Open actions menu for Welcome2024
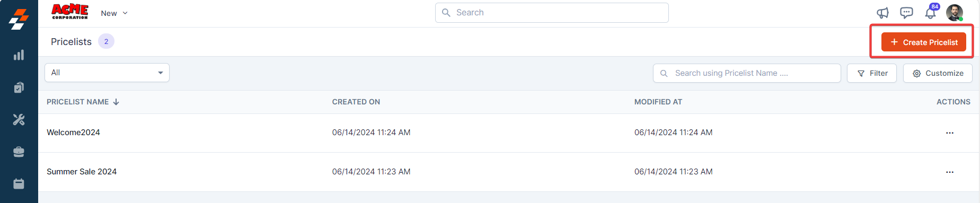This screenshot has width=980, height=203. pyautogui.click(x=950, y=133)
